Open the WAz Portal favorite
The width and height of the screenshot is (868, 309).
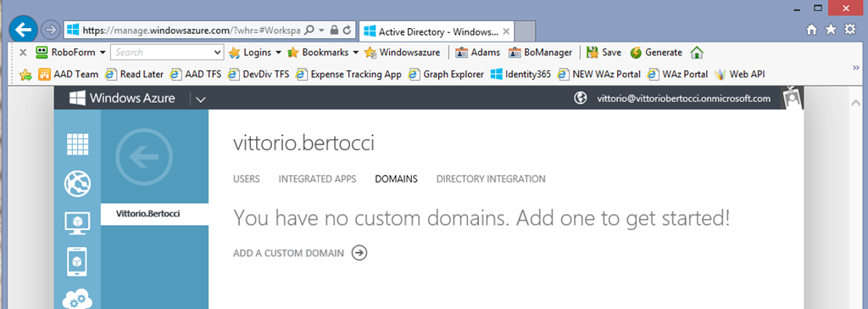[678, 75]
